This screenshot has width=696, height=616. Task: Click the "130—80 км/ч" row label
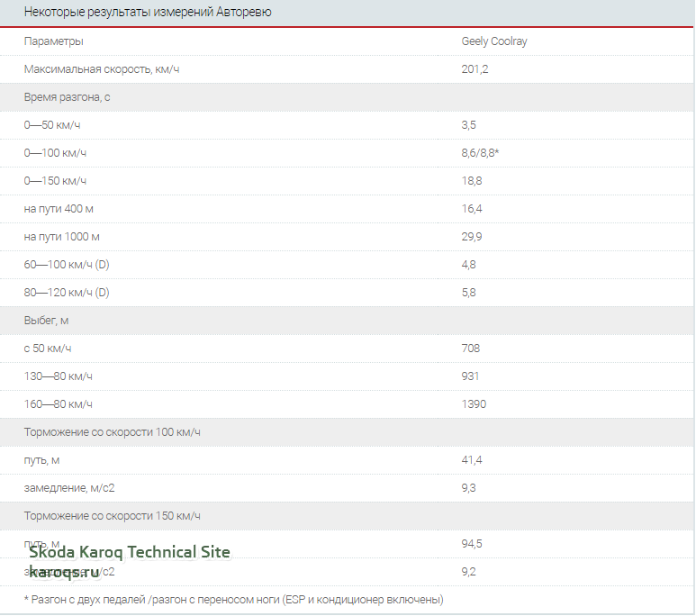pyautogui.click(x=59, y=376)
